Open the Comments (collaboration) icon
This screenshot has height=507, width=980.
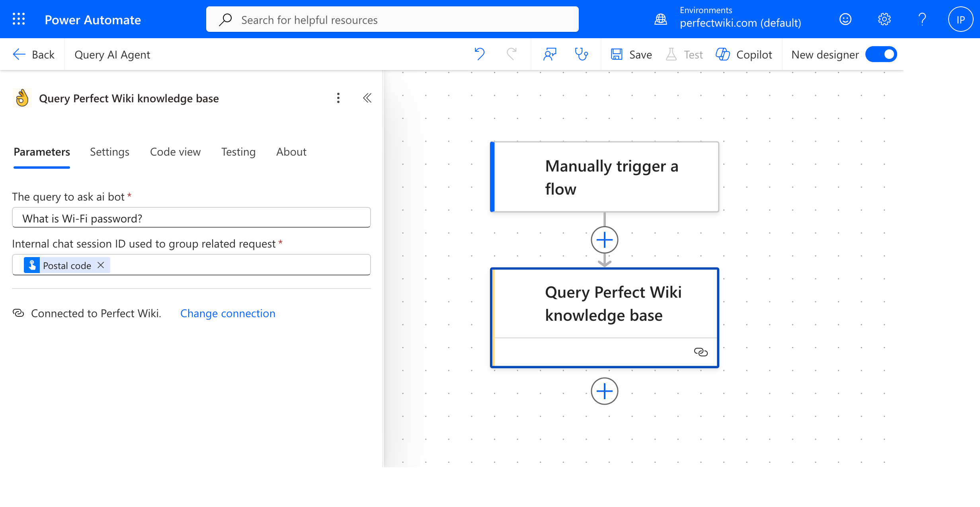pos(550,54)
